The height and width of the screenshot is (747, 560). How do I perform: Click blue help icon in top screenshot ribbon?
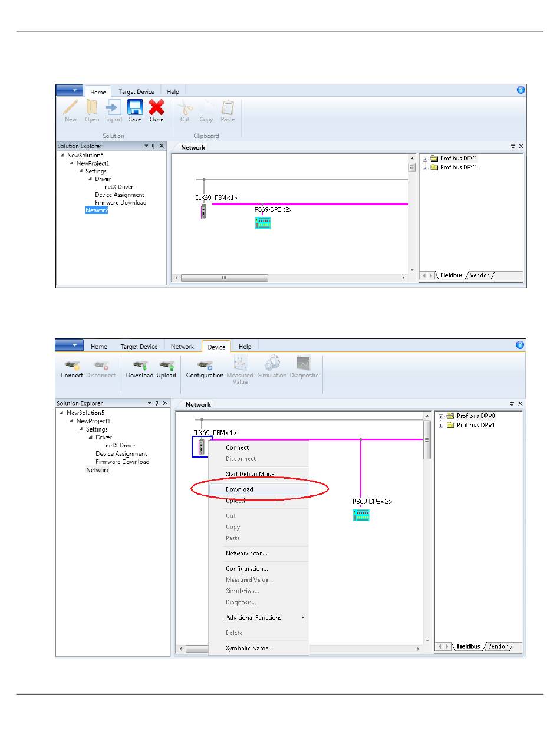[521, 90]
